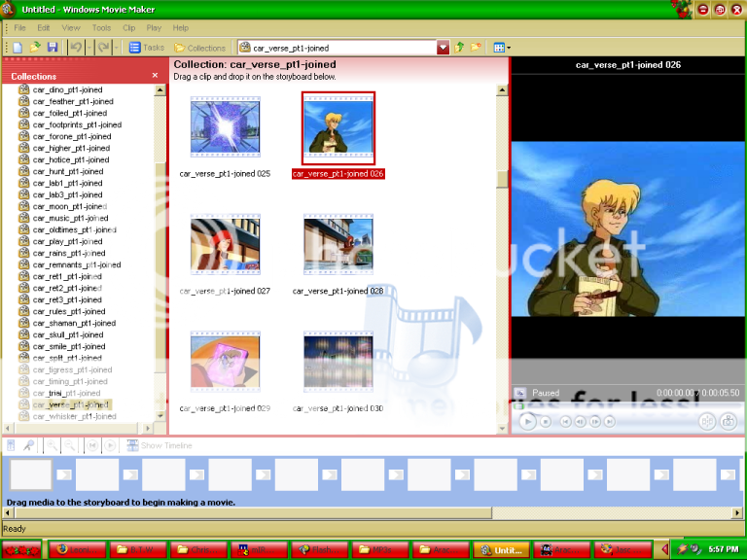Go back to start of preview
The image size is (747, 560).
565,421
